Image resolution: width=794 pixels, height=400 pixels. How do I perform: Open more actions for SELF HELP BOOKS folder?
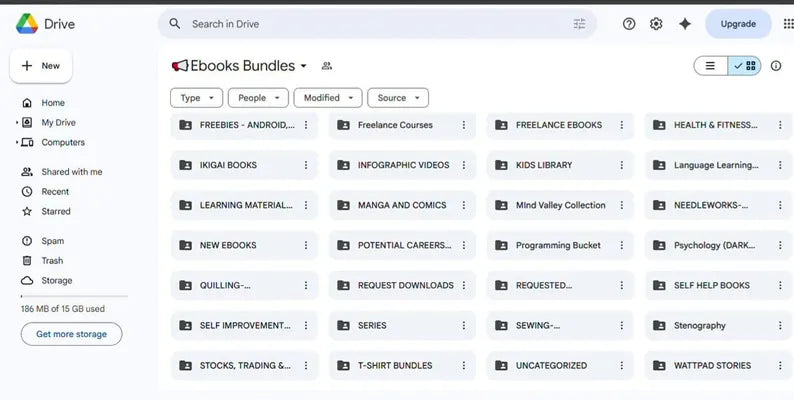(780, 285)
